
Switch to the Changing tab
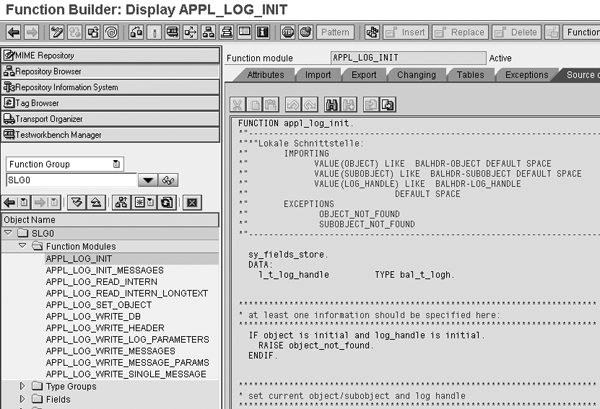(x=416, y=75)
